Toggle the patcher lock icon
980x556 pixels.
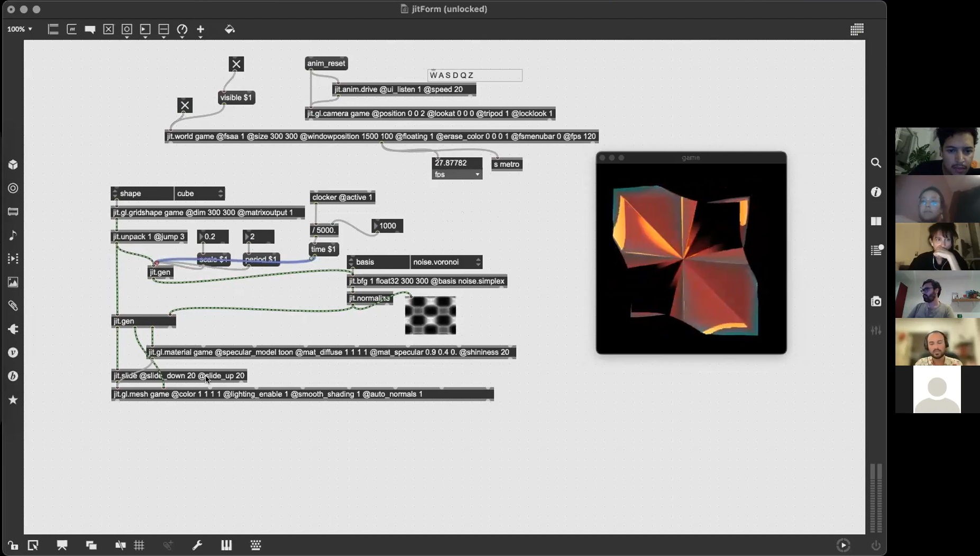point(13,545)
